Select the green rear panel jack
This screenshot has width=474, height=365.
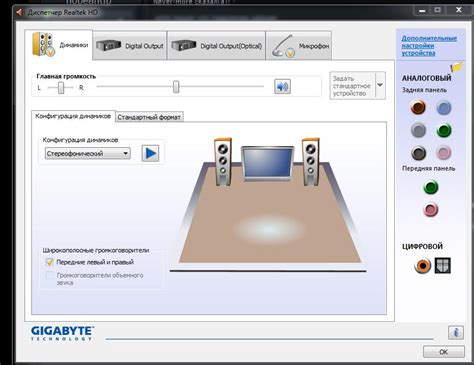pos(444,130)
